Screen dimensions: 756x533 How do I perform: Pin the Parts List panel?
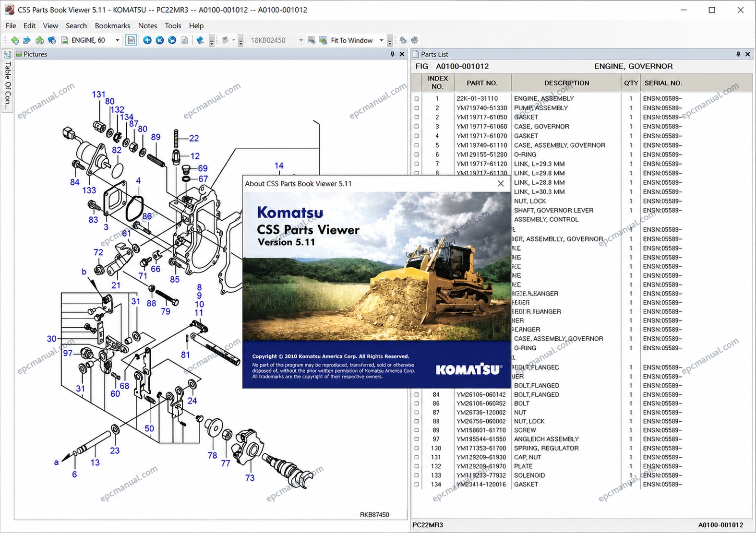coord(738,54)
